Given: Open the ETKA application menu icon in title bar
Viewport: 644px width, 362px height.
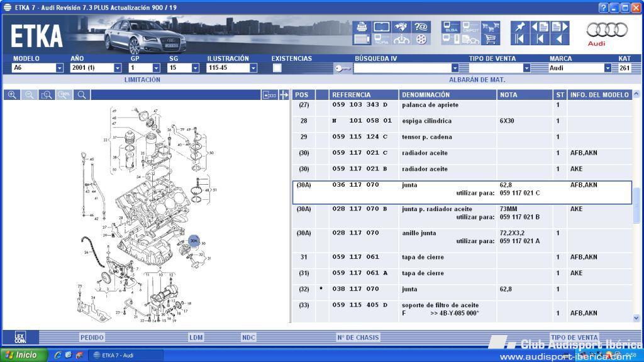Looking at the screenshot, I should (8, 8).
